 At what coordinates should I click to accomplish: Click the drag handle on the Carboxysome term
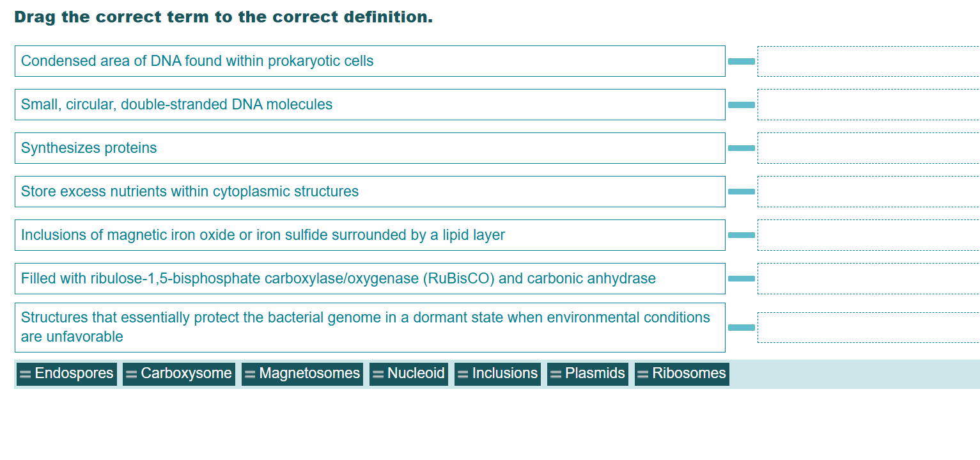click(x=131, y=373)
